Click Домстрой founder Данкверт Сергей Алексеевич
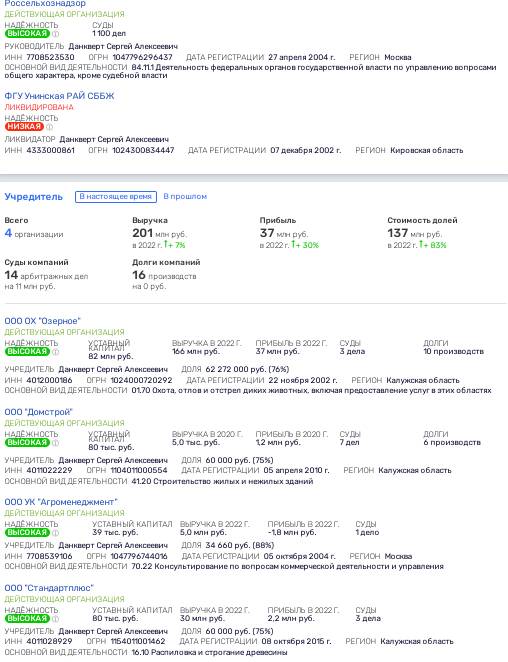This screenshot has width=508, height=662. coord(113,460)
